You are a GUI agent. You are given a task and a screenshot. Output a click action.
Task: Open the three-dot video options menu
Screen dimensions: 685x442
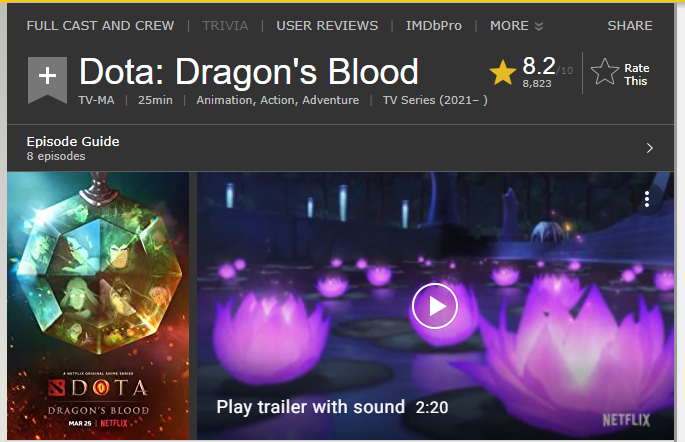tap(647, 198)
